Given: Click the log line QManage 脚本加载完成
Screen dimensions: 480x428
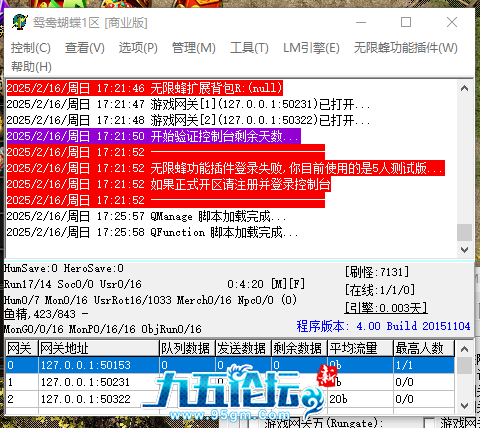Looking at the screenshot, I should [x=146, y=216].
